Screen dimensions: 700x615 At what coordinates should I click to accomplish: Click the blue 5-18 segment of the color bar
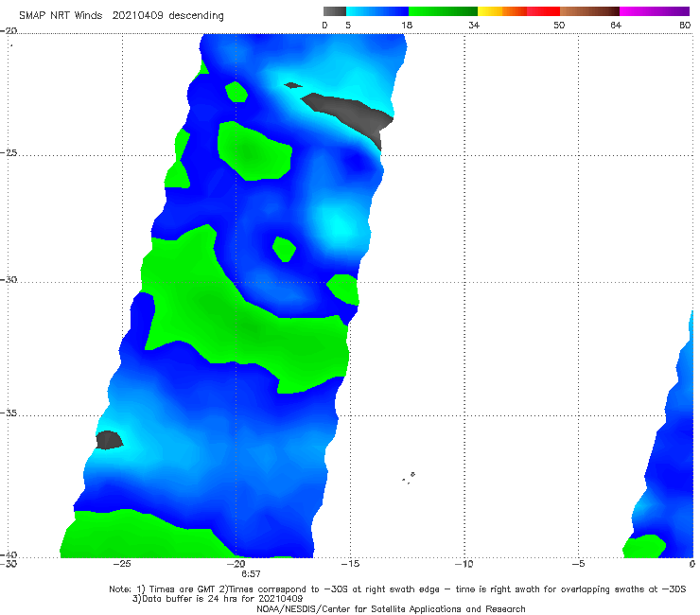tap(377, 11)
